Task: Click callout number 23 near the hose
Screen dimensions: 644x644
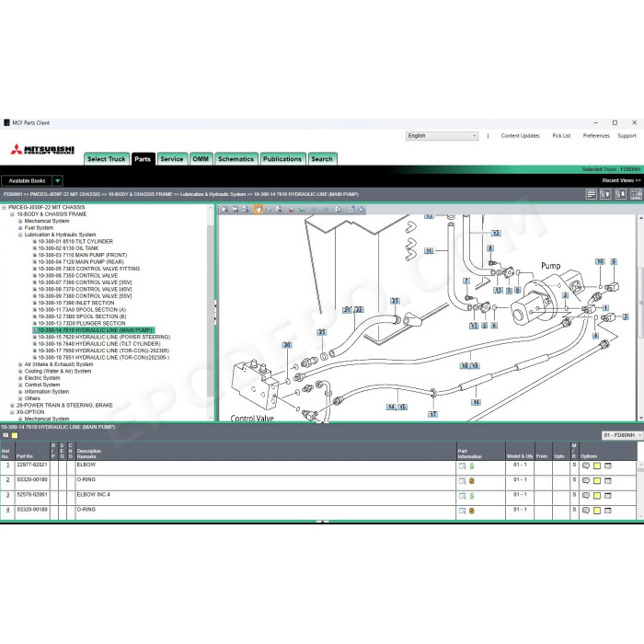Action: pos(395,301)
